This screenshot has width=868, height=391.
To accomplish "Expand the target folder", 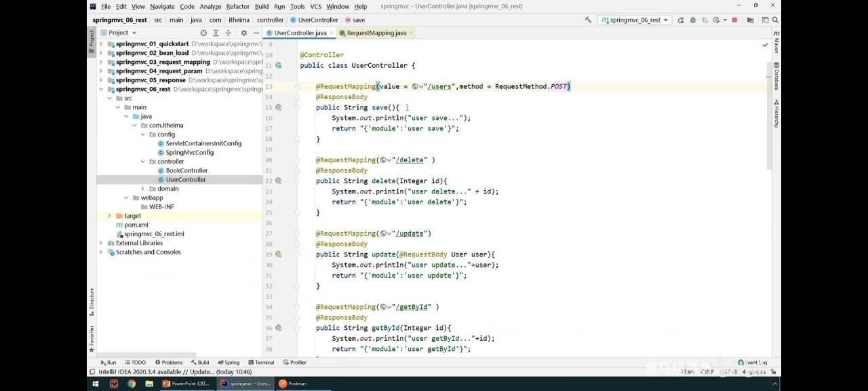I will click(x=109, y=216).
